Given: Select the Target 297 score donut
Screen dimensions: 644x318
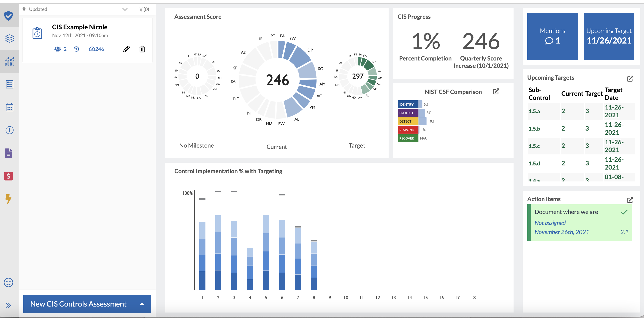Looking at the screenshot, I should (358, 76).
